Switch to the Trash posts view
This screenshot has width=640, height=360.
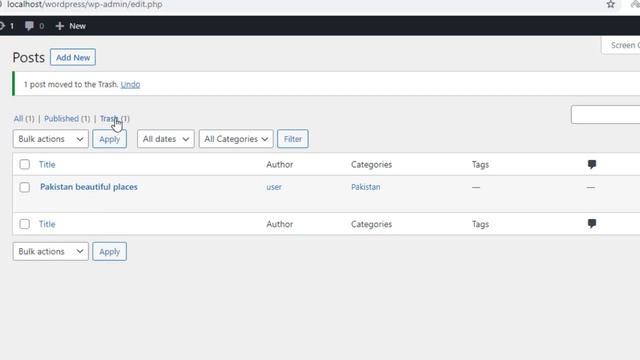point(109,118)
